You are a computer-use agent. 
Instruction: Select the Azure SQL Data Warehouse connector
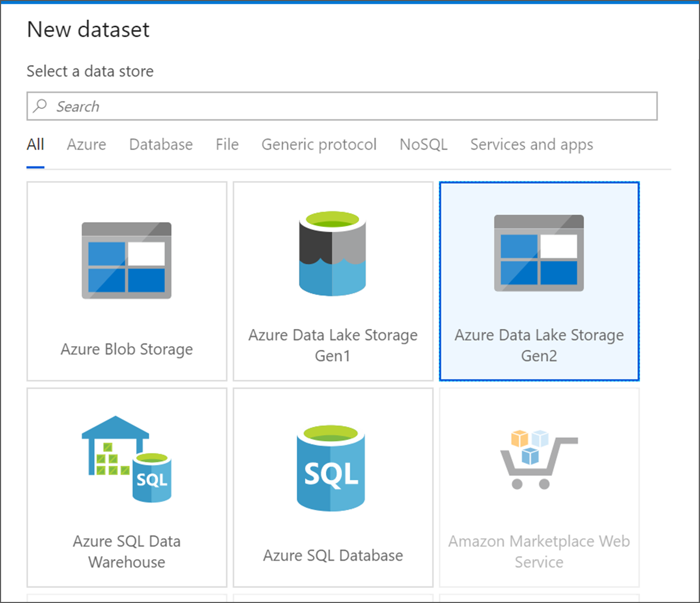127,486
